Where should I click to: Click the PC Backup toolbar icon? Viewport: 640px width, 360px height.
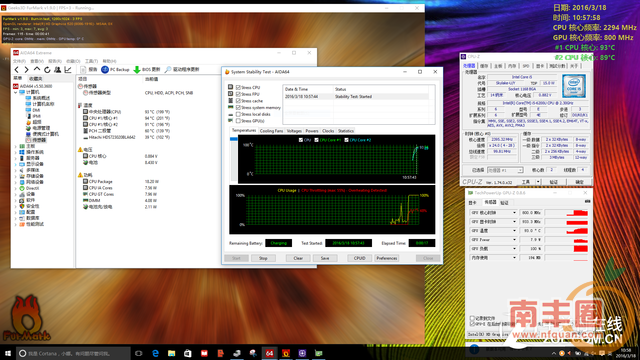(x=105, y=70)
